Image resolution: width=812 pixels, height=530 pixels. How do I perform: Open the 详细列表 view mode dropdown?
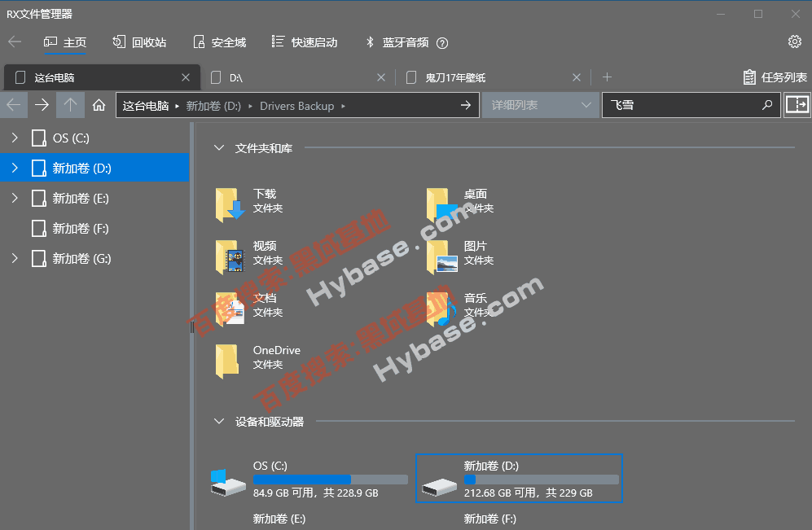(x=540, y=105)
